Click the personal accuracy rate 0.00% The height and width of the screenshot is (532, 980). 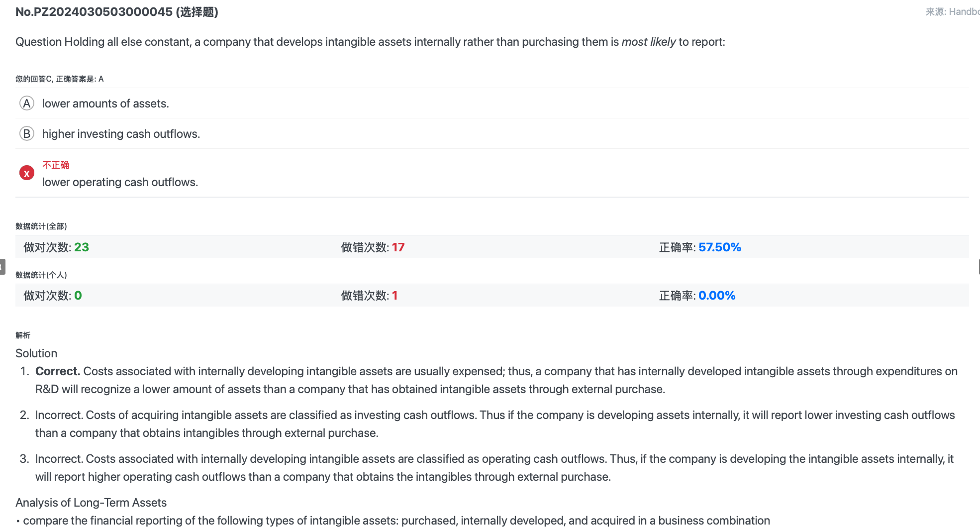[x=717, y=296]
